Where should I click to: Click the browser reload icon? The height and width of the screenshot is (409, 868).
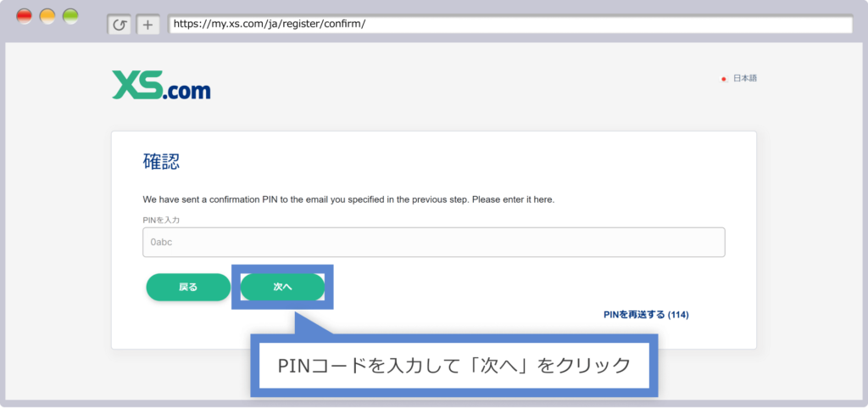[x=119, y=25]
